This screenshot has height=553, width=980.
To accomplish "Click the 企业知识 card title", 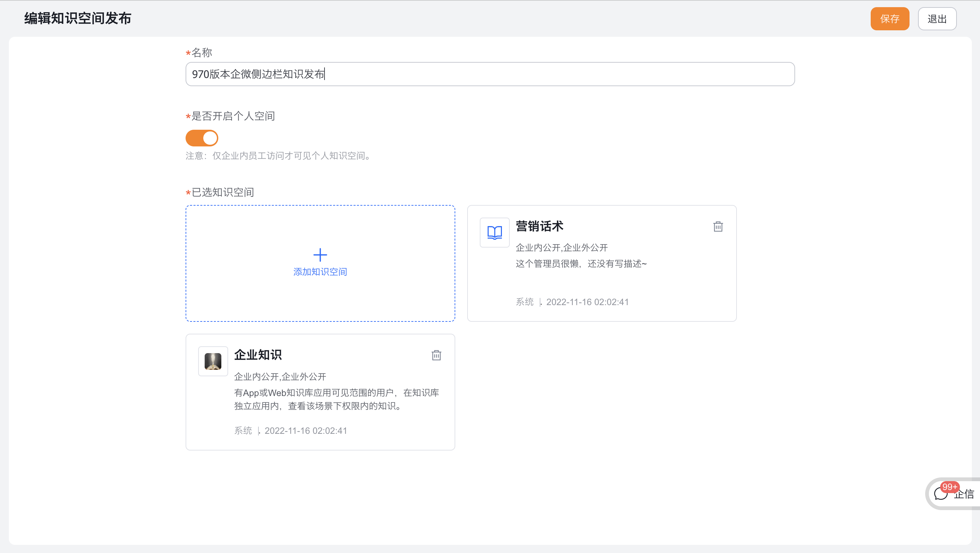I will [258, 355].
